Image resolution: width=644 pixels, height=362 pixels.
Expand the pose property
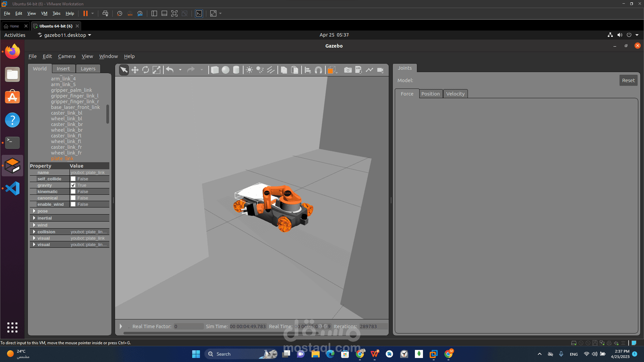pos(34,211)
